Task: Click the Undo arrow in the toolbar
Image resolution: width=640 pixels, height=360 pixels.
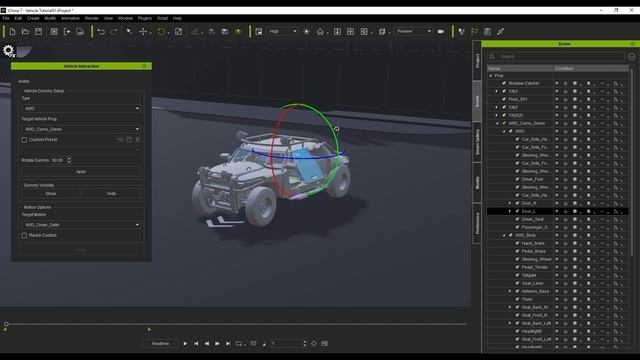Action: pos(101,31)
